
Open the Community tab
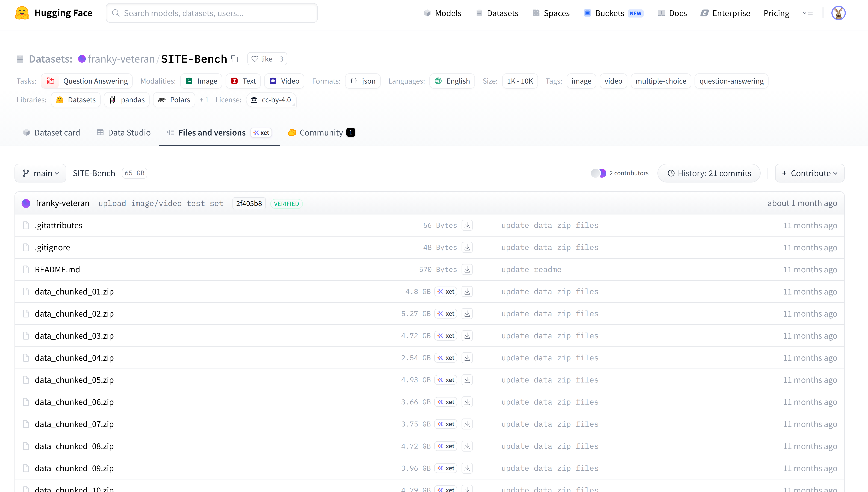click(321, 133)
